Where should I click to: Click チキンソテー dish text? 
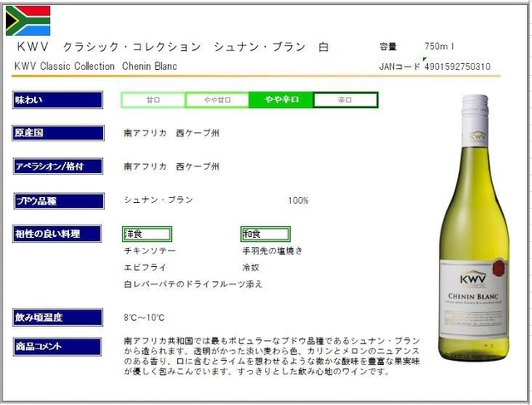[x=150, y=250]
